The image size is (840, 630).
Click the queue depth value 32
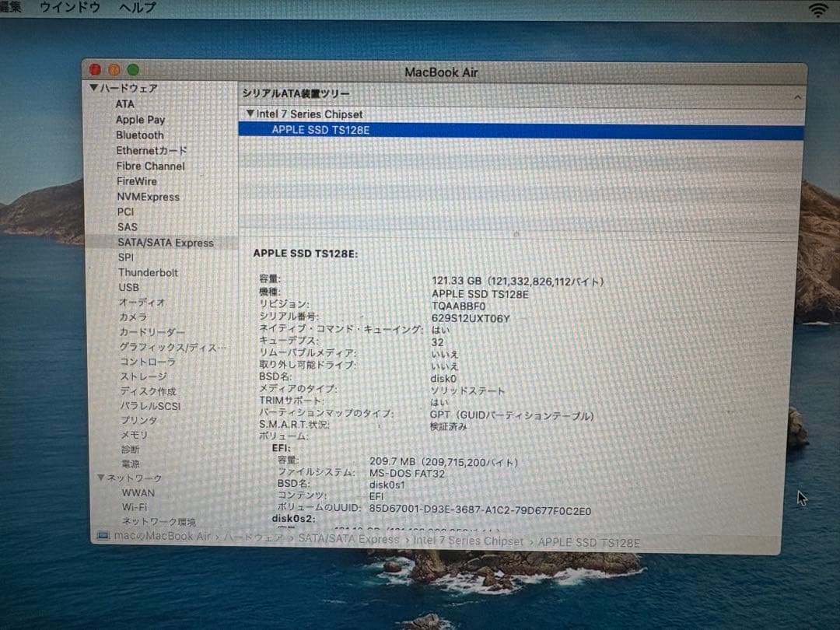(x=437, y=341)
